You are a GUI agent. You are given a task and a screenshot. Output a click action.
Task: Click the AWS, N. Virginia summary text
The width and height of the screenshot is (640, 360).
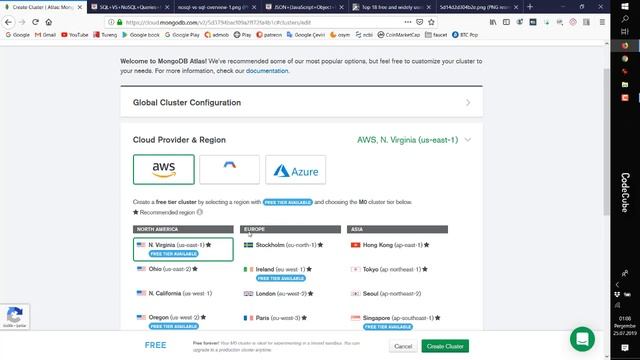(x=407, y=140)
